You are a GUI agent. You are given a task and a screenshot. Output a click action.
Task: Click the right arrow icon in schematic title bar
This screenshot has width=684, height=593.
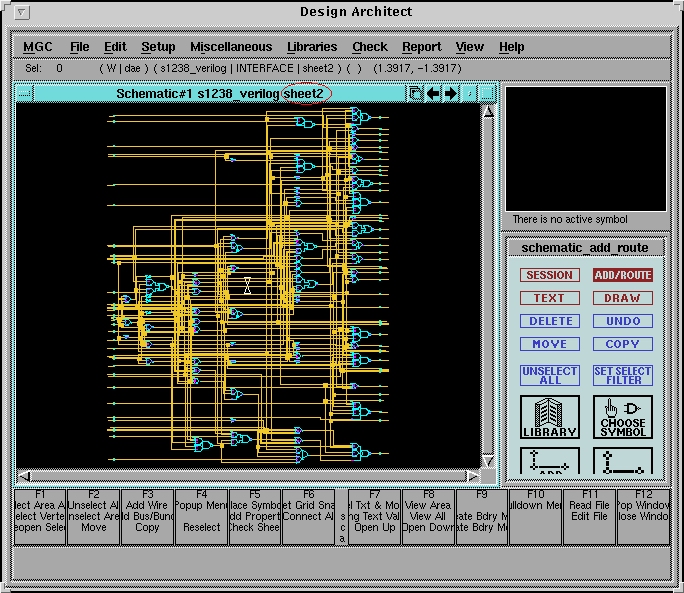[x=451, y=93]
